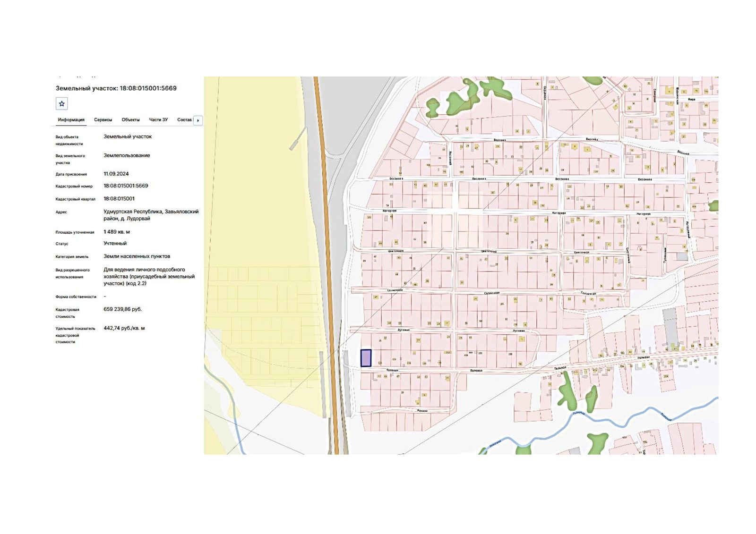The height and width of the screenshot is (534, 756).
Task: Switch to the Сервисы tab
Action: click(103, 120)
